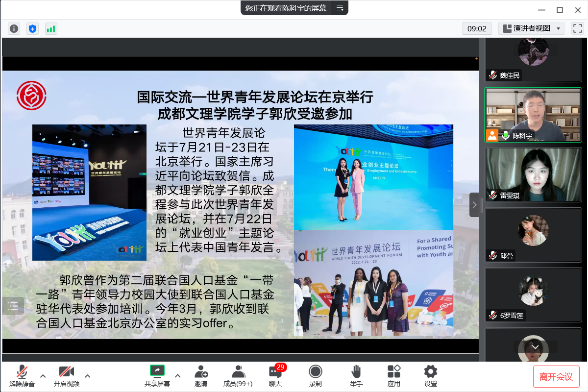Expand audio options arrow beside mute
The image size is (588, 392).
[x=43, y=376]
